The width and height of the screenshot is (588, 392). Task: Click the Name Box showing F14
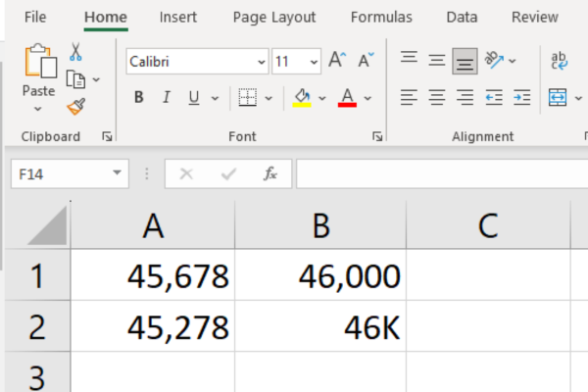(x=70, y=173)
